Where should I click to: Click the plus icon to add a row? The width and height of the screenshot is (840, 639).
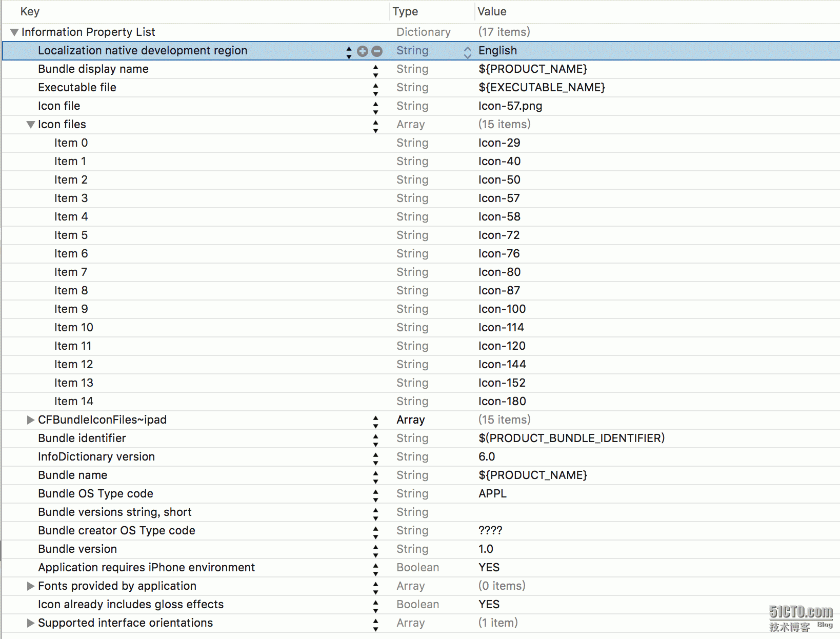click(363, 51)
